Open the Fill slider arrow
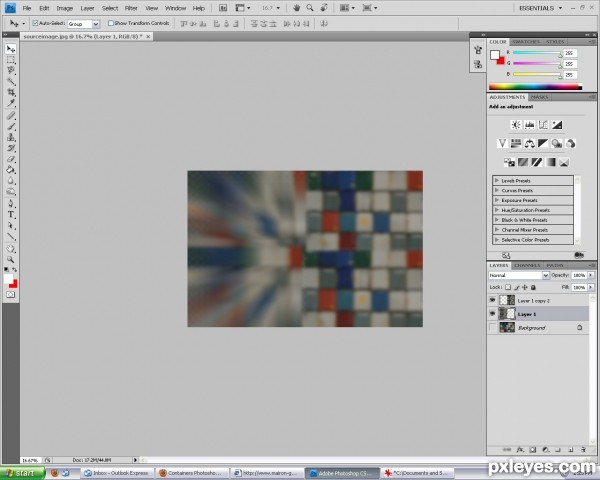The image size is (600, 480). (591, 287)
